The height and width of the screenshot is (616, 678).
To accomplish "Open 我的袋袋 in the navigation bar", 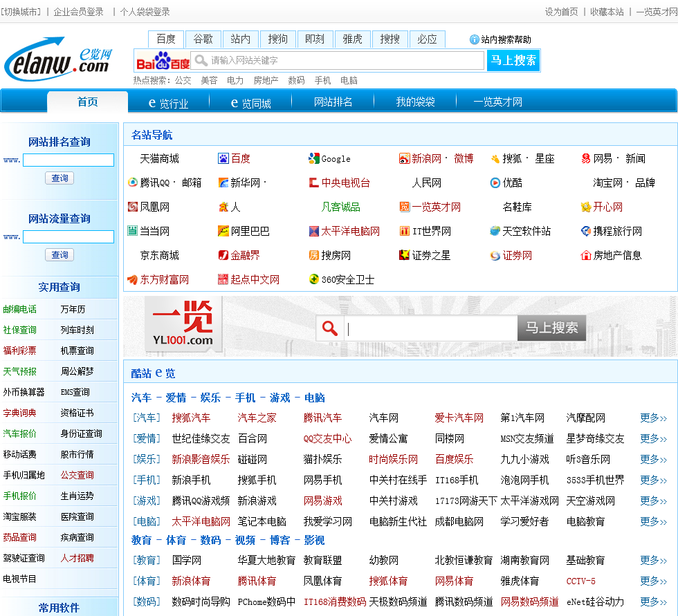I will click(415, 102).
